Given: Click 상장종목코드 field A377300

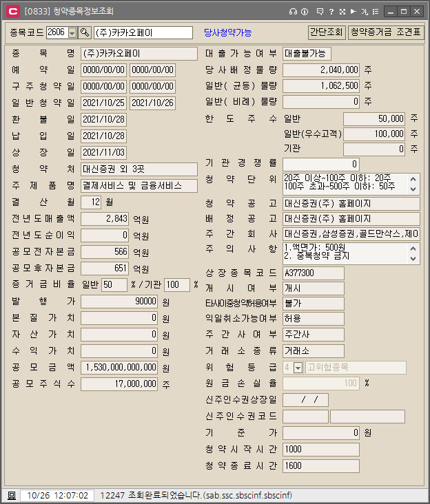Looking at the screenshot, I should [x=314, y=273].
